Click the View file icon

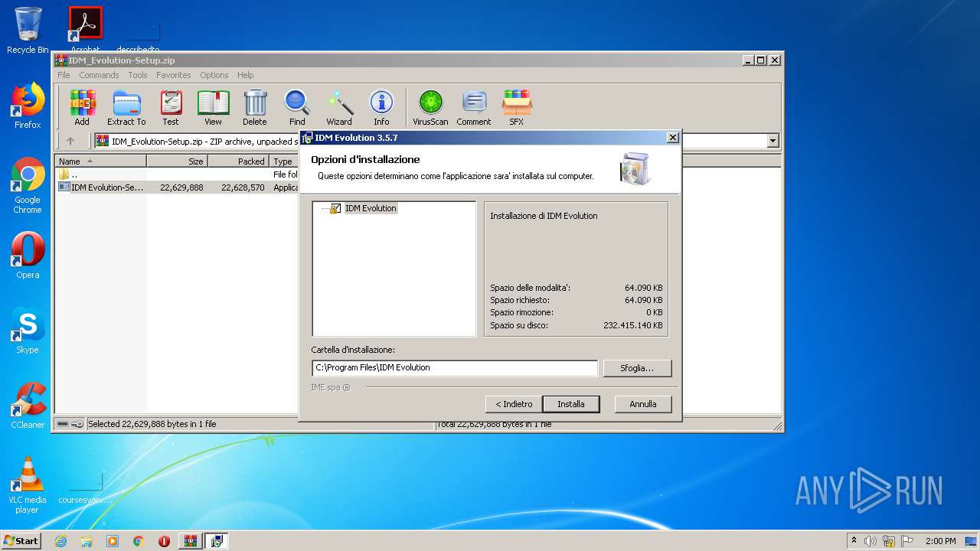click(x=213, y=107)
